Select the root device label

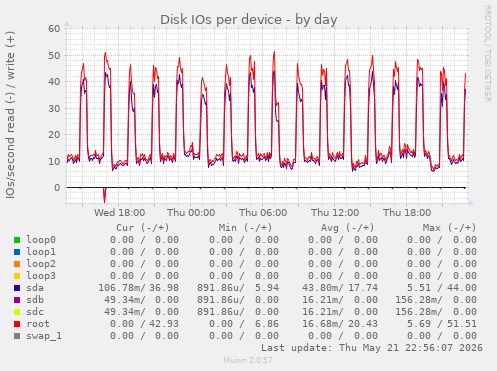[38, 324]
